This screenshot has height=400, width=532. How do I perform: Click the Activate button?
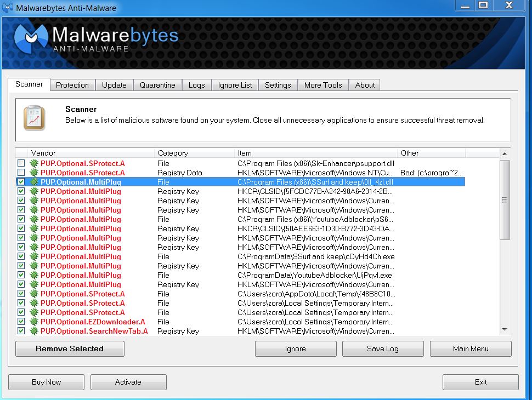[x=128, y=382]
